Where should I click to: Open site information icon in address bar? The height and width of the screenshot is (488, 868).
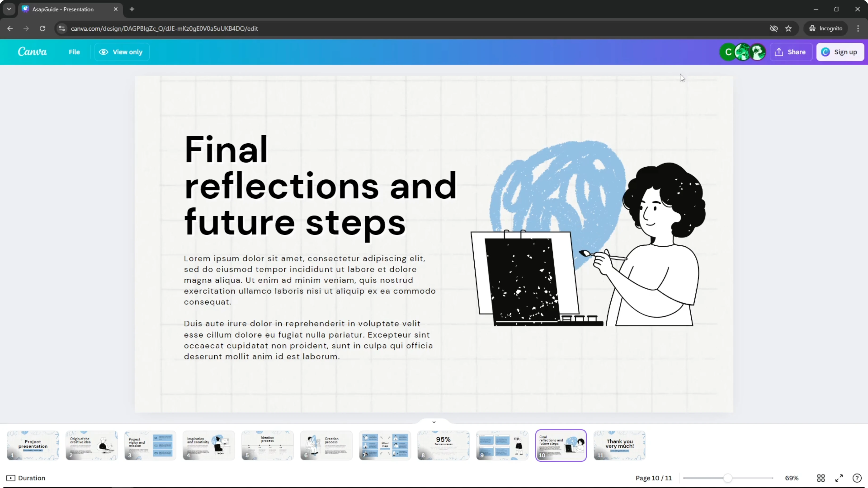pyautogui.click(x=62, y=28)
